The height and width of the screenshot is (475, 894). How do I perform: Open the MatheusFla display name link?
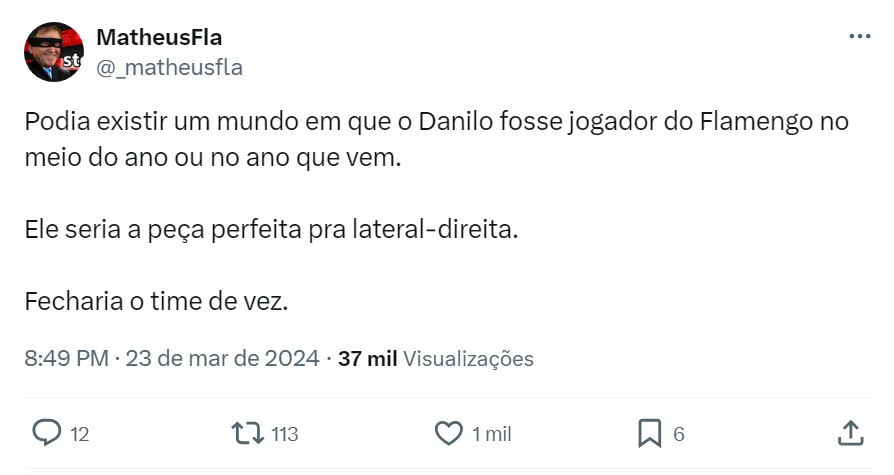tap(159, 38)
